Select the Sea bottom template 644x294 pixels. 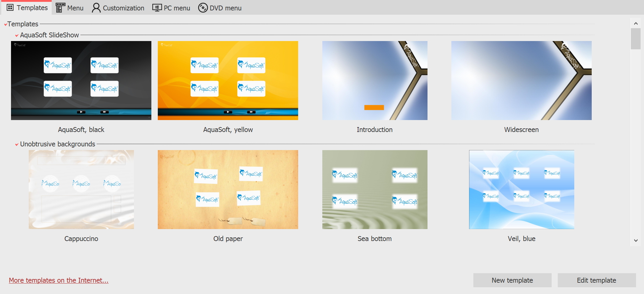374,189
